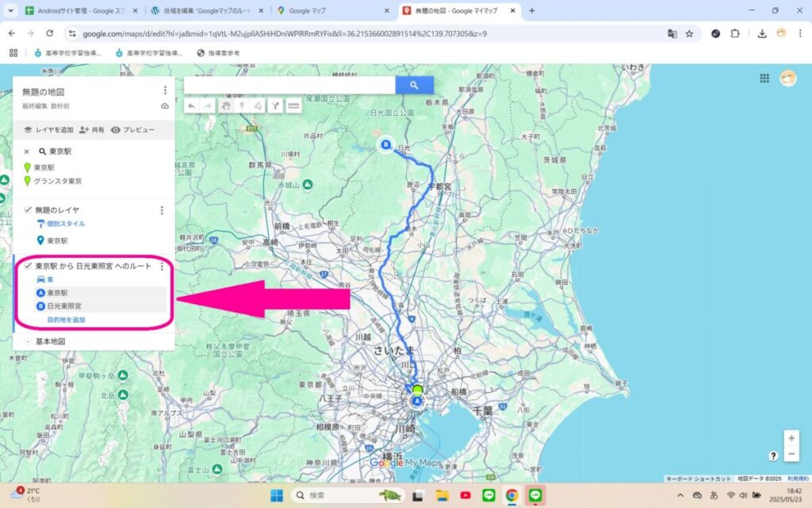Select the Draw a line tool
Viewport: 812px width, 508px height.
tap(258, 106)
